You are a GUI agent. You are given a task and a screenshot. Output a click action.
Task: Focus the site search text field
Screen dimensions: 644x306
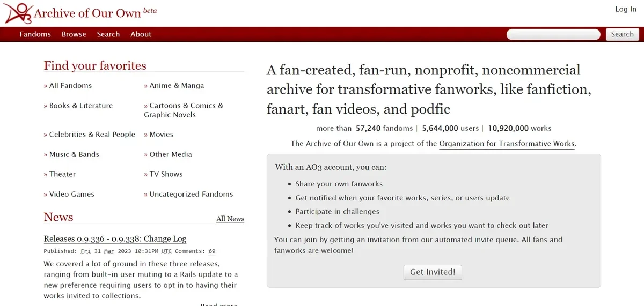[x=553, y=34]
